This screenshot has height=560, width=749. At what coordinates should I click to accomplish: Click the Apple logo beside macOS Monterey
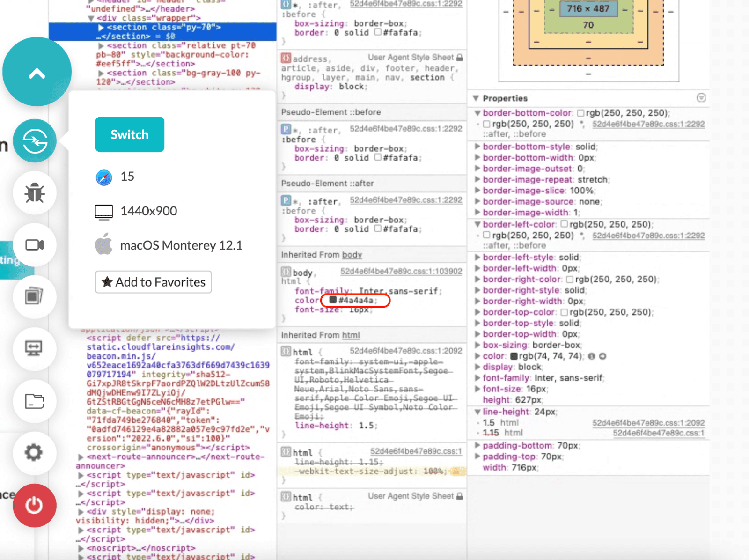(x=104, y=244)
